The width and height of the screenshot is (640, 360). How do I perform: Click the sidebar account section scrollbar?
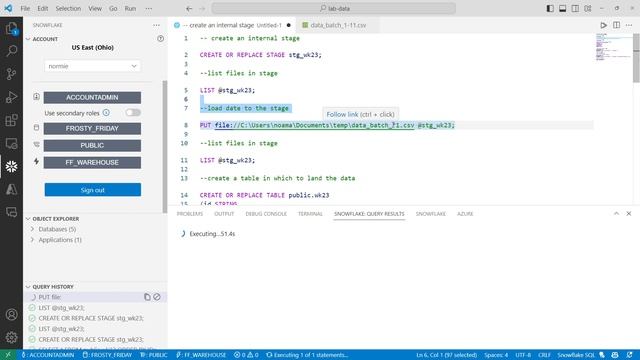coord(164,147)
